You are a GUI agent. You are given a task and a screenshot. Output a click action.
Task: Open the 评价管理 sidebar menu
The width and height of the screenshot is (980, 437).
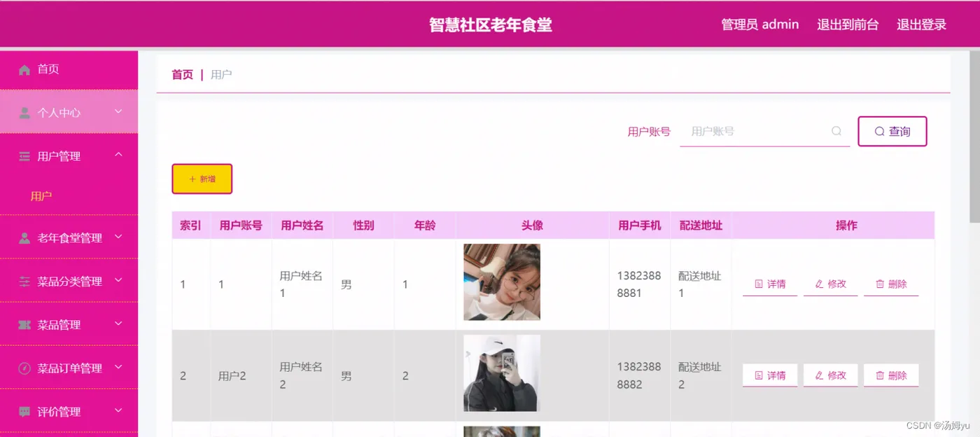(x=69, y=411)
